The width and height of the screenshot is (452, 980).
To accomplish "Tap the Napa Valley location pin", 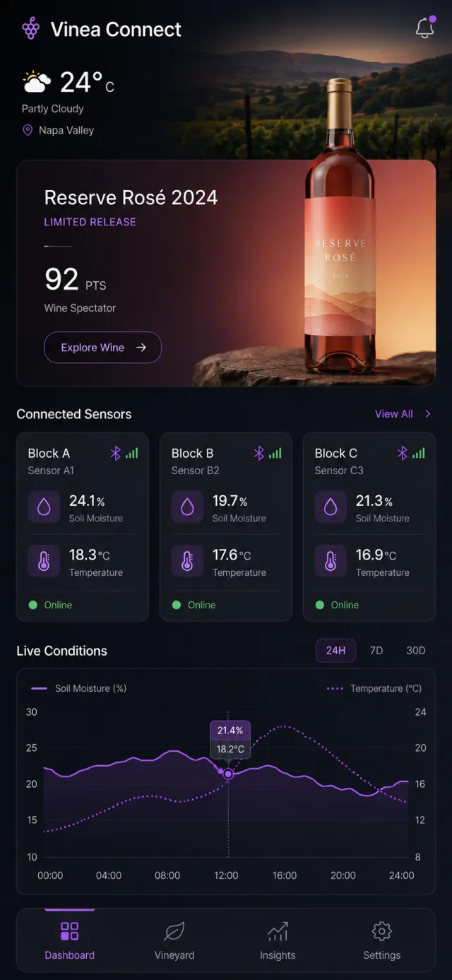I will coord(28,130).
